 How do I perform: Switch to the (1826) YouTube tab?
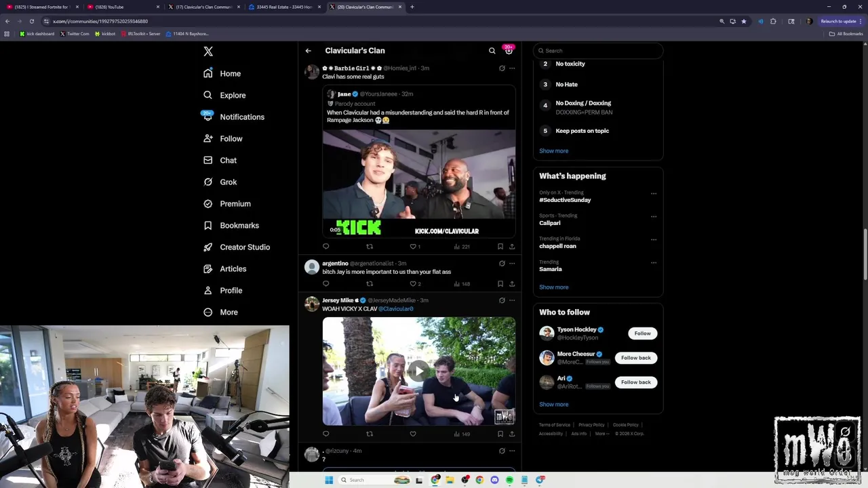point(122,7)
